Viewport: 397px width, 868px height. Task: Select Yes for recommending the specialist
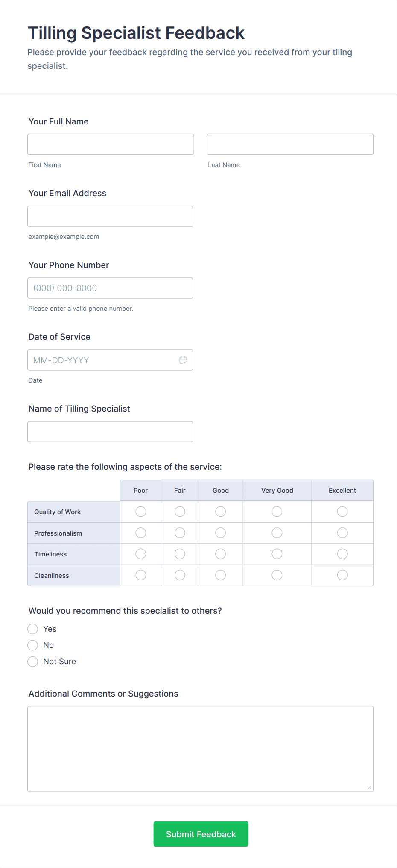coord(33,629)
